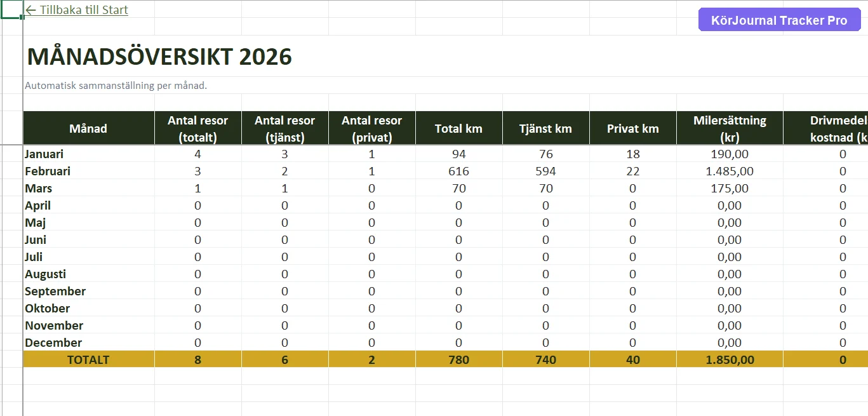Viewport: 868px width, 416px height.
Task: Select Januari's Milersättning value 190,00
Action: click(730, 154)
